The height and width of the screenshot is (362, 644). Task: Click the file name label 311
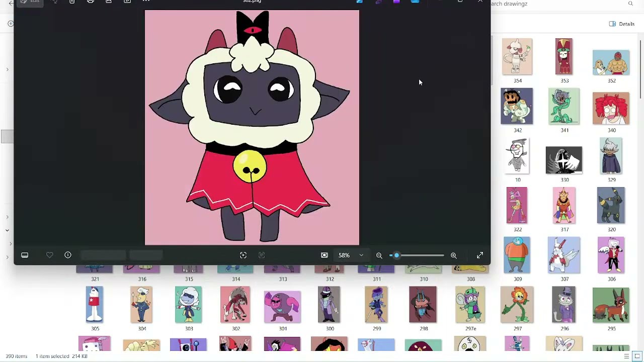377,279
